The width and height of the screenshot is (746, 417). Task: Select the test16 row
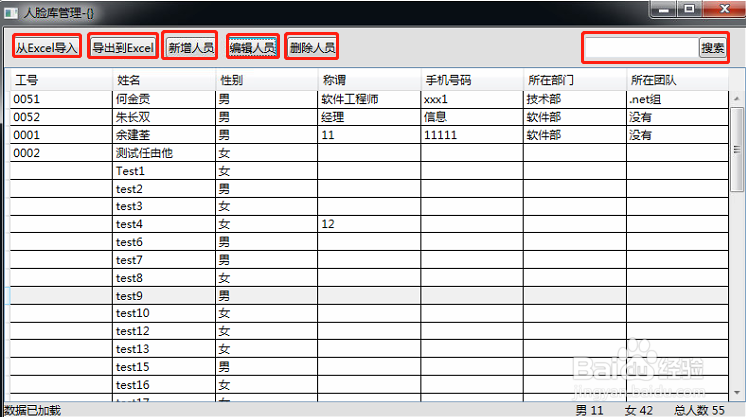tap(369, 385)
